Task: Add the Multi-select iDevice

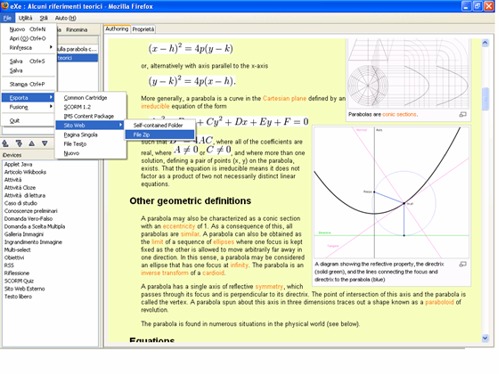Action: (17, 250)
